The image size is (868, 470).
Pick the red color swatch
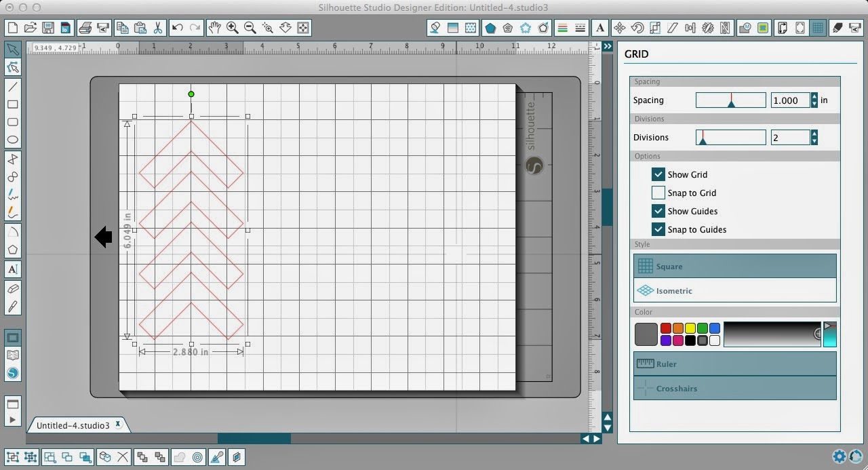(665, 328)
